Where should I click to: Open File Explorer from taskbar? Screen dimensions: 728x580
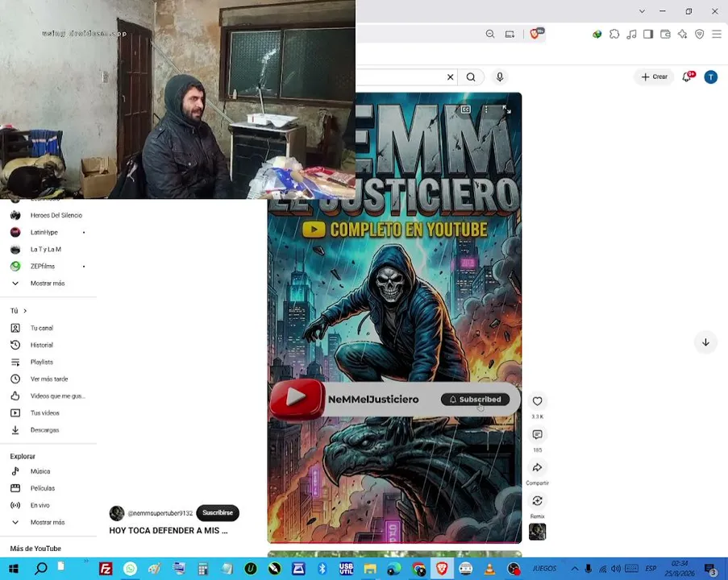(370, 569)
